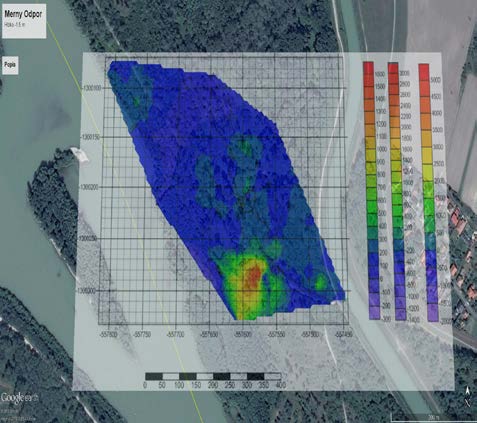
Task: Click the Popis label box
Action: click(x=10, y=65)
